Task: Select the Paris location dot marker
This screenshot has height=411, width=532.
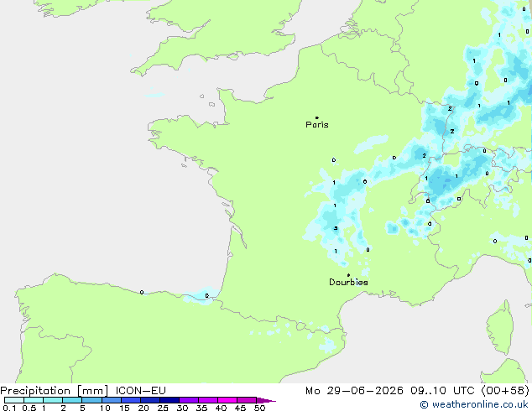Action: click(317, 117)
